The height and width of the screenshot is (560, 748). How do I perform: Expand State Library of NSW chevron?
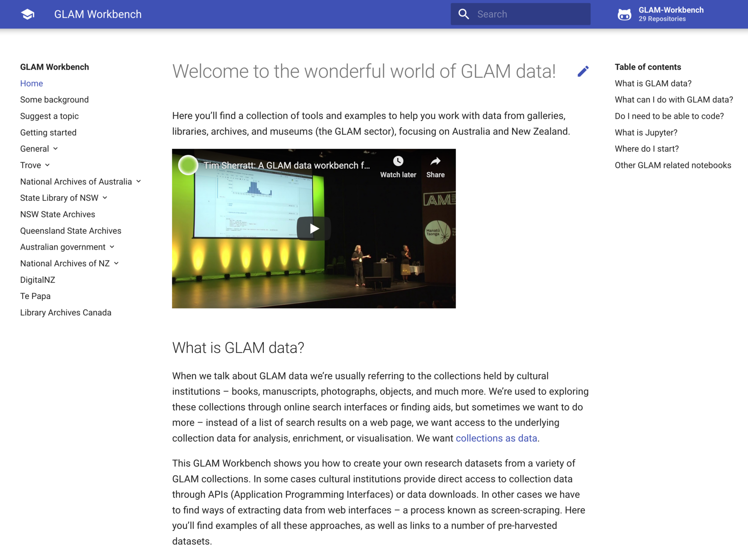point(105,198)
